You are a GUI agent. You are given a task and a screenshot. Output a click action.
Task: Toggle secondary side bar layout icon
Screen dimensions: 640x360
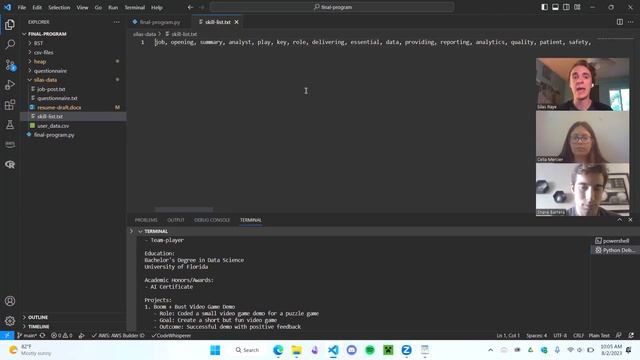566,7
